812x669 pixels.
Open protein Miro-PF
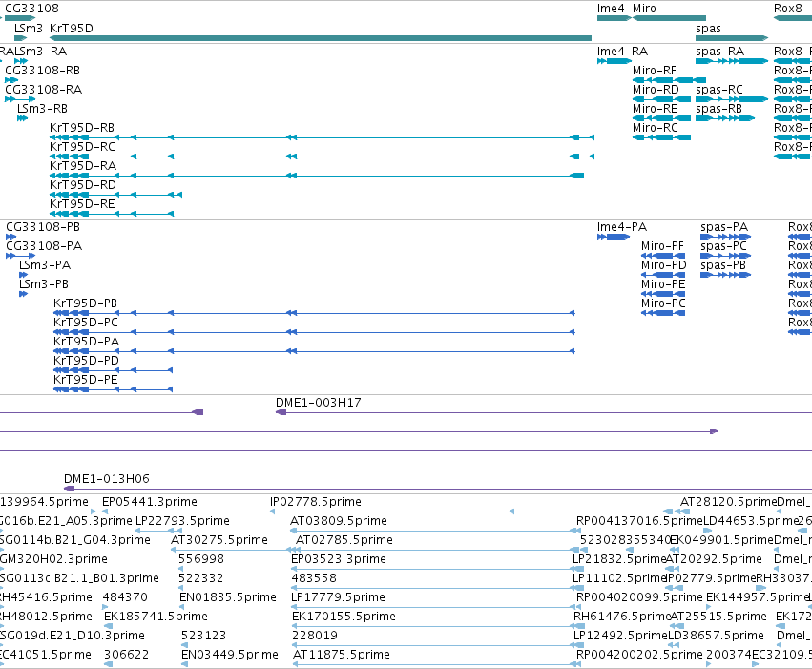[x=663, y=256]
